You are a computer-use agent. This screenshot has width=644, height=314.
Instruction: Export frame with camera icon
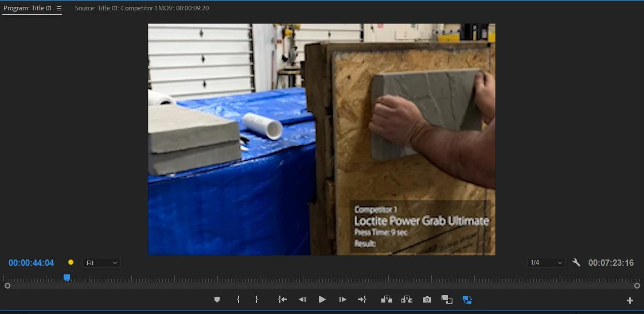(427, 300)
